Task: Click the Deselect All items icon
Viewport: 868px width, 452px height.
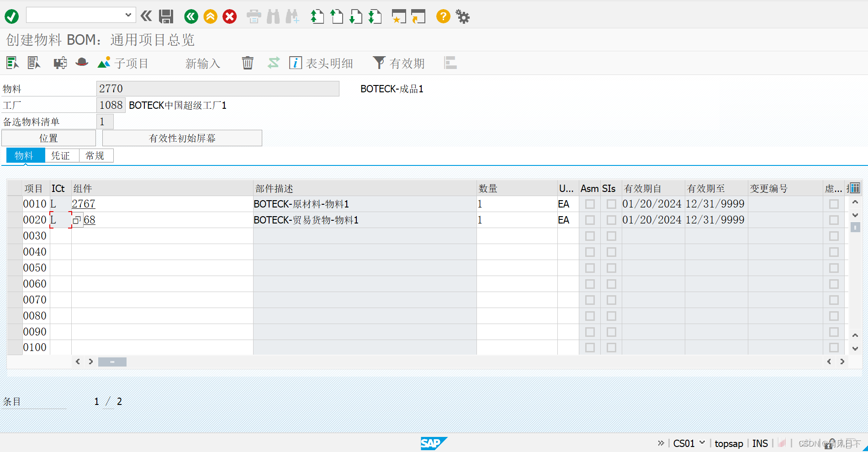Action: [34, 63]
